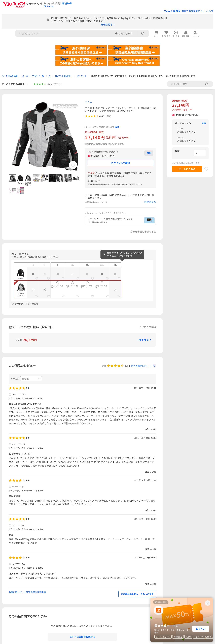Click the ログイン button in coupon popup
215x644 pixels.
200,629
